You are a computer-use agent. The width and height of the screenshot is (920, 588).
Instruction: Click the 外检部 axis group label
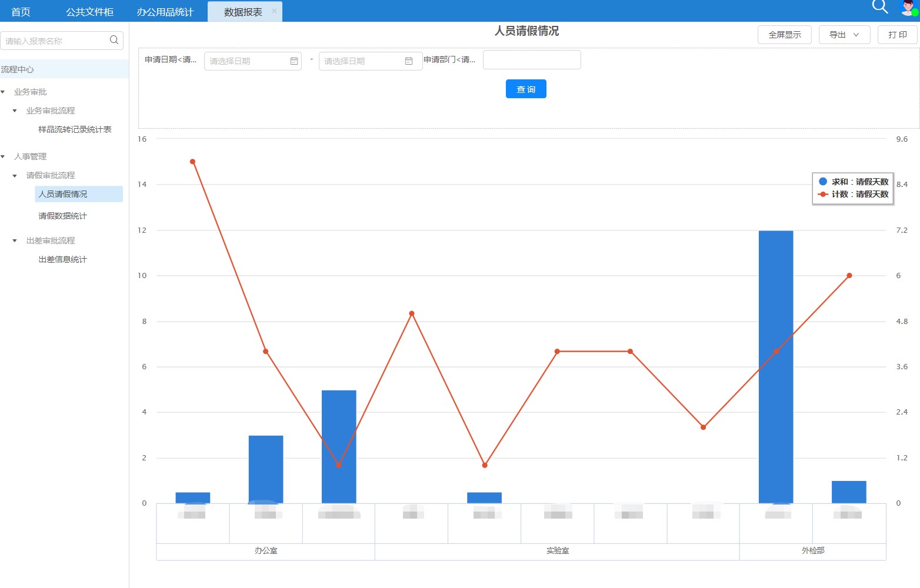click(x=813, y=551)
